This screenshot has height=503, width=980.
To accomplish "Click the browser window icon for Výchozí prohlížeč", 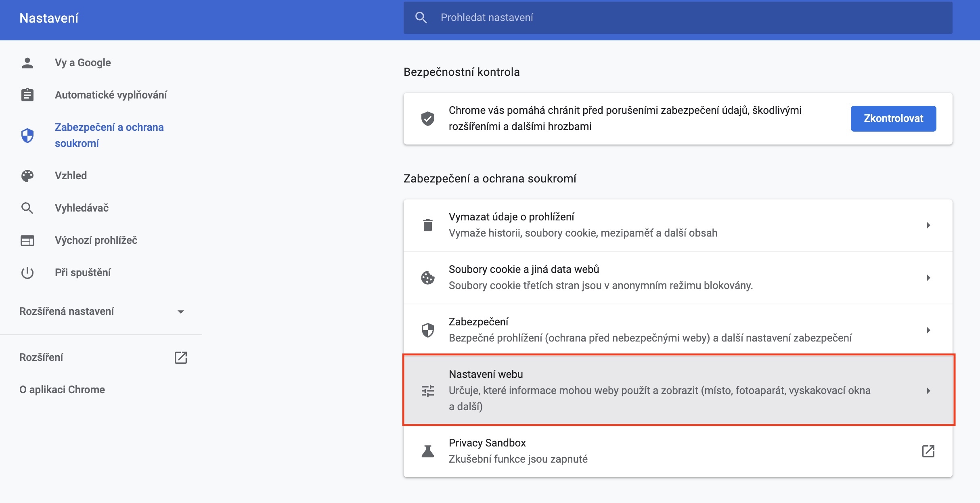I will coord(27,241).
